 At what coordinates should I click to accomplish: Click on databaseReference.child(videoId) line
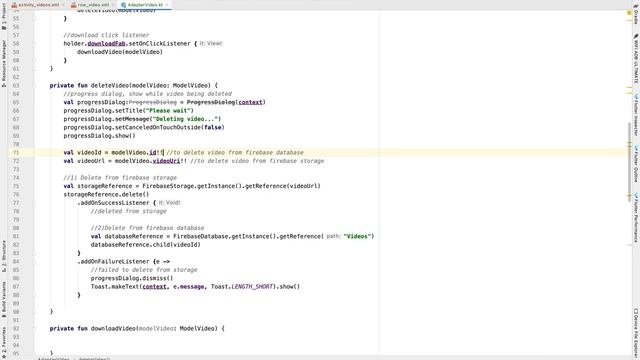[x=145, y=245]
